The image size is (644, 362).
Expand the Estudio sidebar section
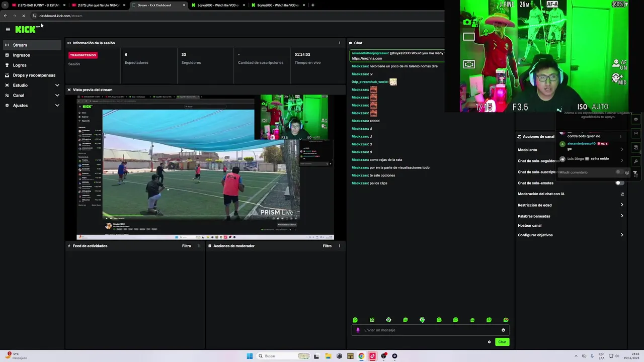pyautogui.click(x=57, y=85)
